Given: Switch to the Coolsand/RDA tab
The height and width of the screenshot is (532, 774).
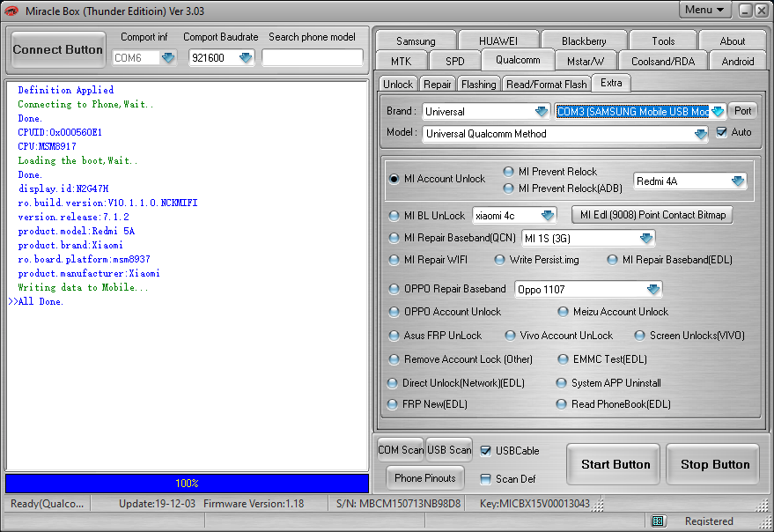Looking at the screenshot, I should (663, 61).
